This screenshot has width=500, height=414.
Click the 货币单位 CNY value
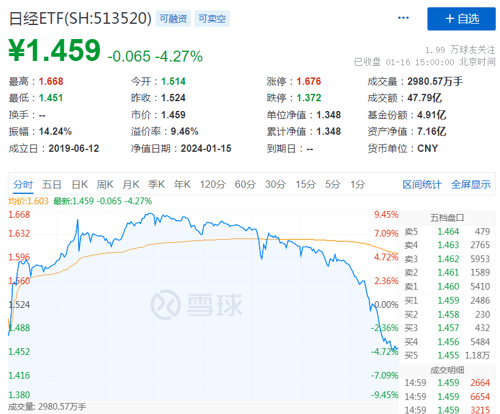428,148
